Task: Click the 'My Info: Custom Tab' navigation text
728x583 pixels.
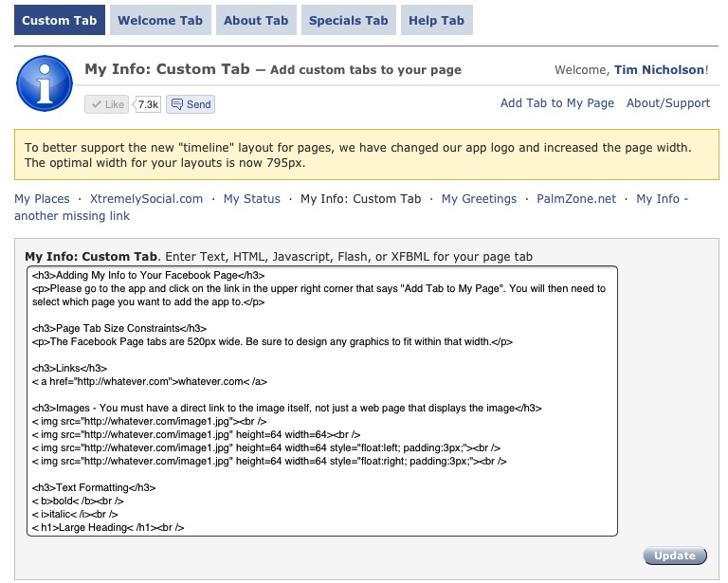Action: (361, 199)
